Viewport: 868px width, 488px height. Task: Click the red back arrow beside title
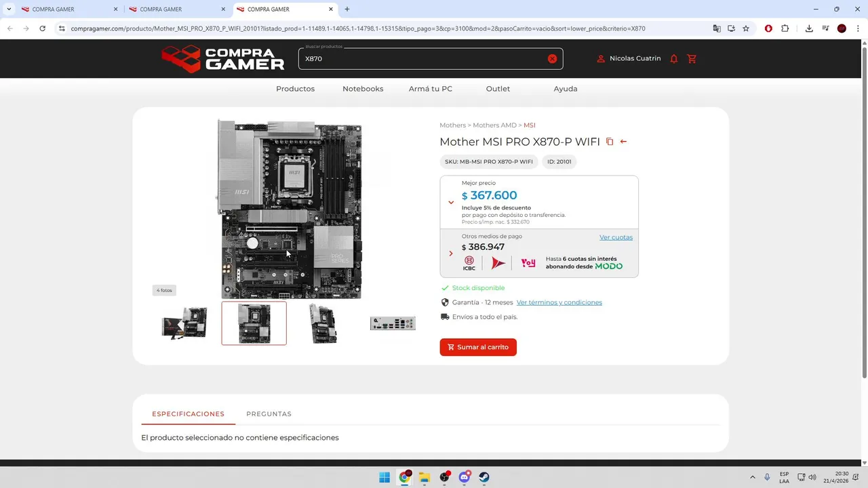pyautogui.click(x=623, y=142)
